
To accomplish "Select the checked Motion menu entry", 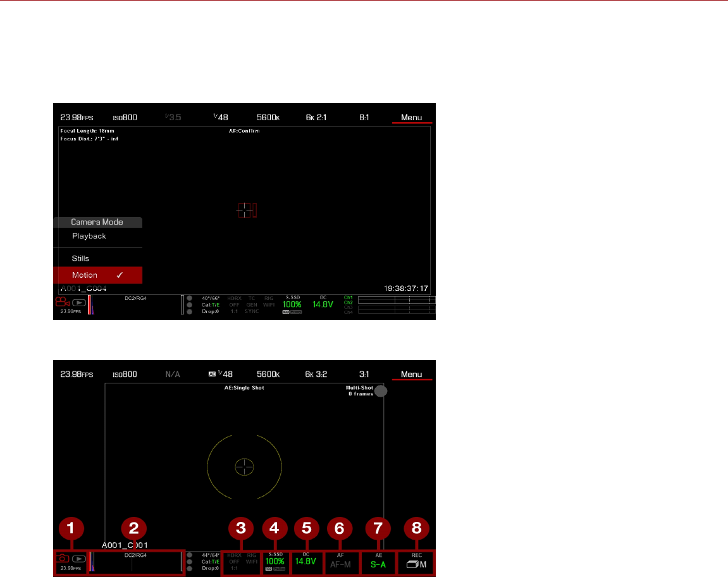I will point(98,275).
